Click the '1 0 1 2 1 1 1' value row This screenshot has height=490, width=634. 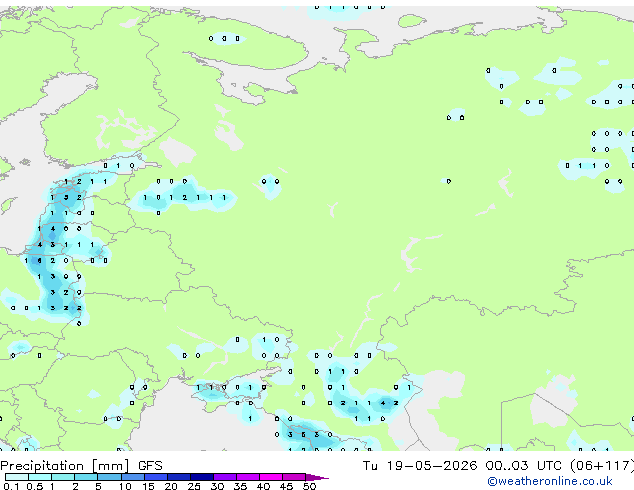(x=185, y=198)
